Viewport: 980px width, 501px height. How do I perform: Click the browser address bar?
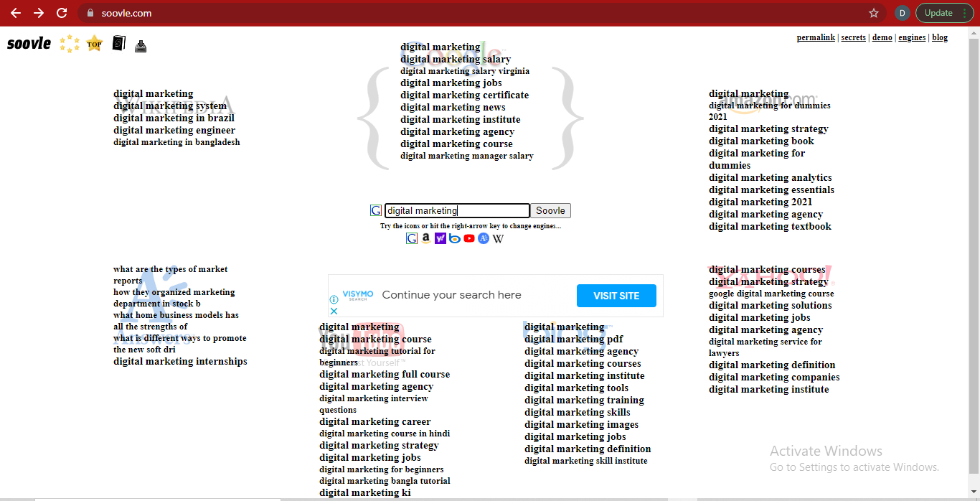pos(473,13)
